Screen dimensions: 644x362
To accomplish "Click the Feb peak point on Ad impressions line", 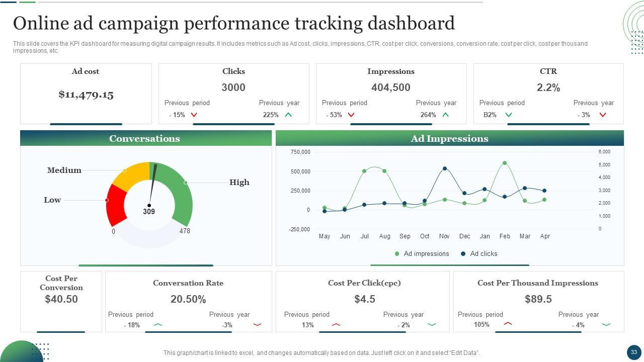I will [x=505, y=163].
